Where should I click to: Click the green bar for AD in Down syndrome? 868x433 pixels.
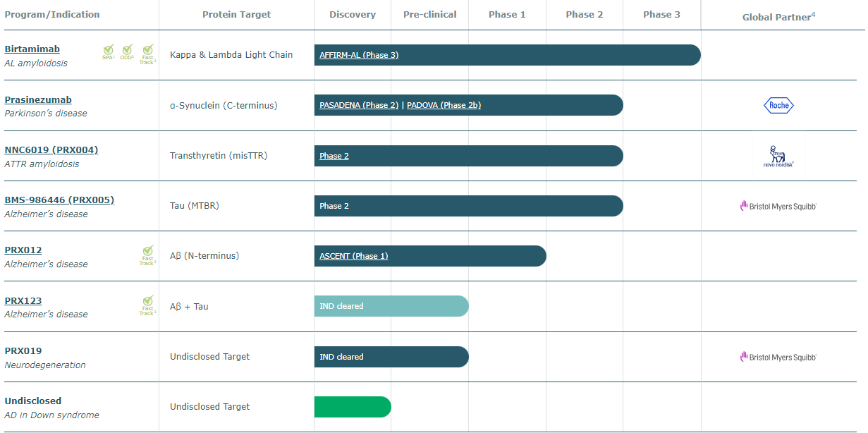(x=353, y=407)
